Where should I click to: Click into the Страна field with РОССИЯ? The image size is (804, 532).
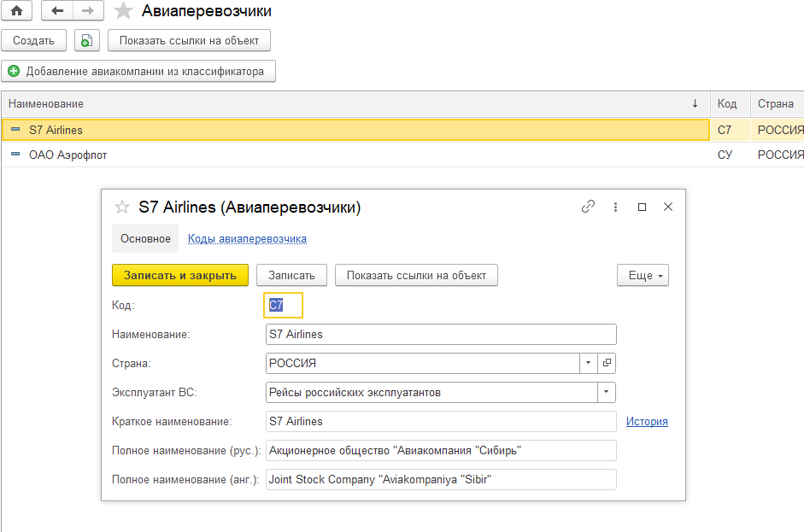423,363
